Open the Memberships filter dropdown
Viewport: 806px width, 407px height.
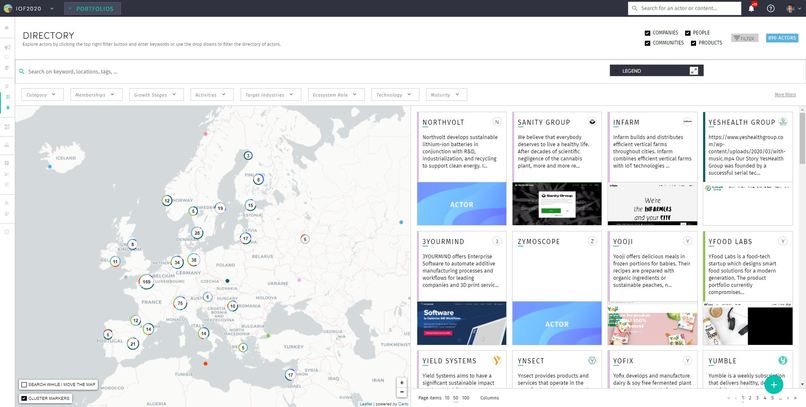point(96,95)
